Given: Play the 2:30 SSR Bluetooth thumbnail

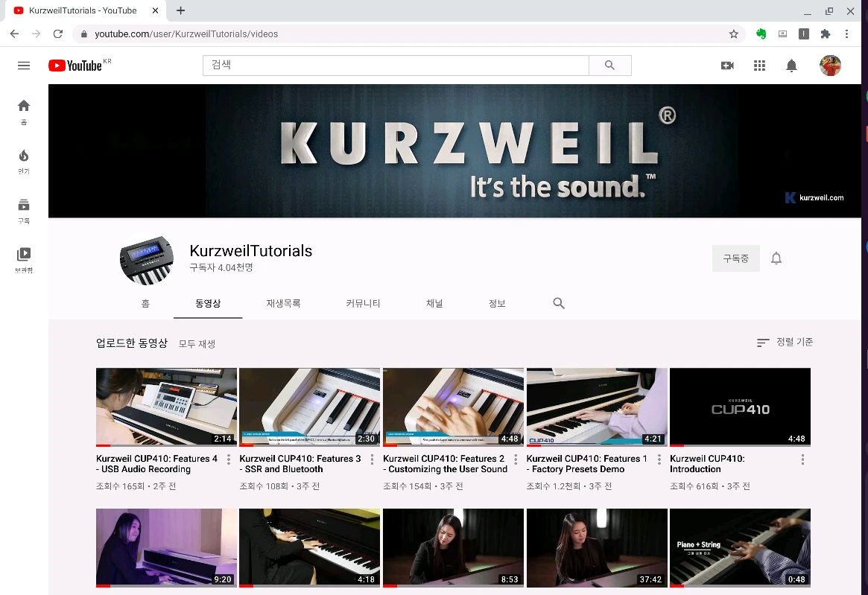Looking at the screenshot, I should click(x=309, y=407).
